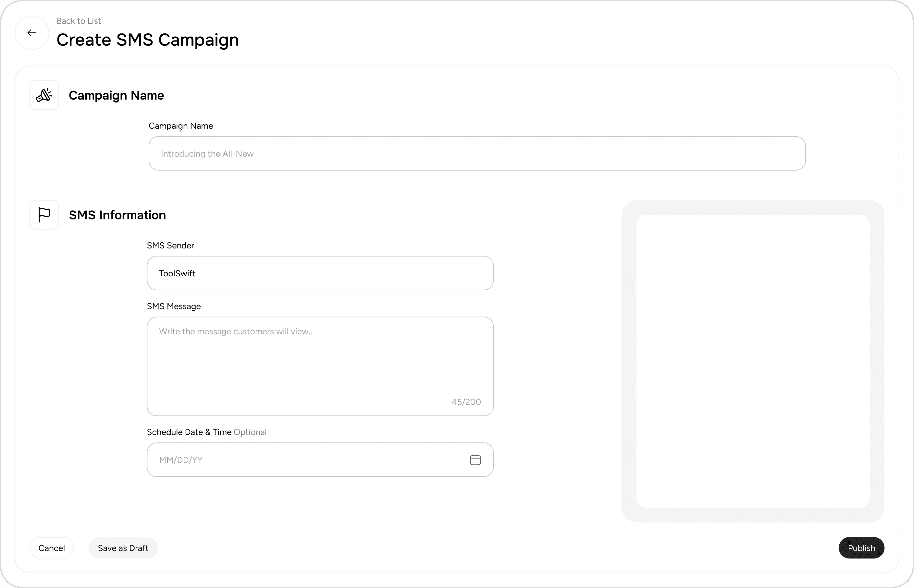Image resolution: width=914 pixels, height=588 pixels.
Task: Click the SMS Sender field showing ToolSwift
Action: click(x=320, y=273)
